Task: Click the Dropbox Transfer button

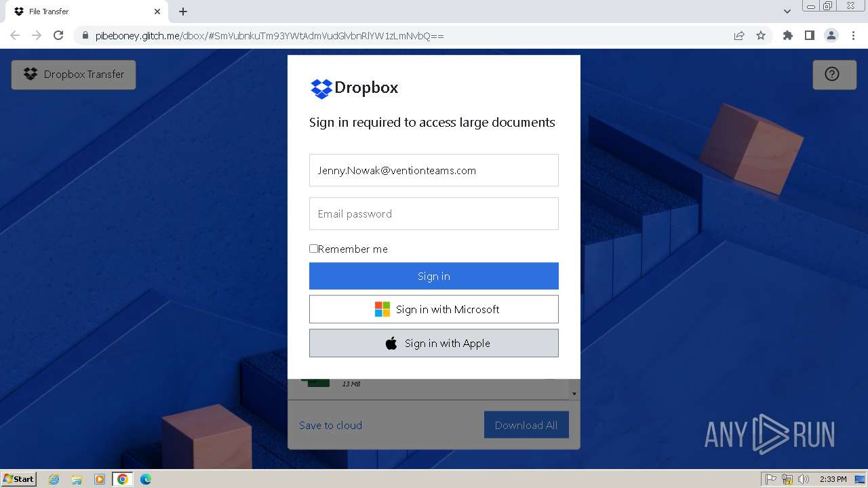Action: (73, 75)
